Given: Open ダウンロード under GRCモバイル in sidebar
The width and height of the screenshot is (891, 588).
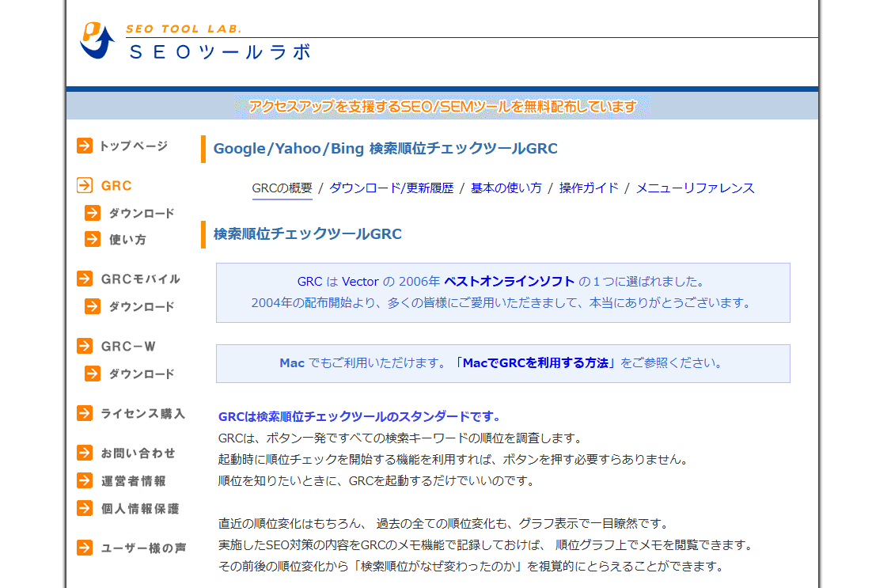Looking at the screenshot, I should point(142,307).
